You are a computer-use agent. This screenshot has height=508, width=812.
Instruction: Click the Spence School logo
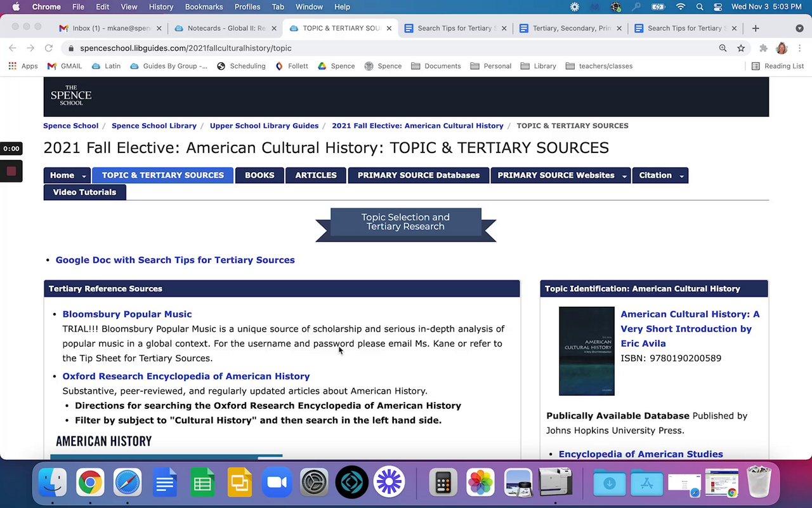pyautogui.click(x=71, y=95)
